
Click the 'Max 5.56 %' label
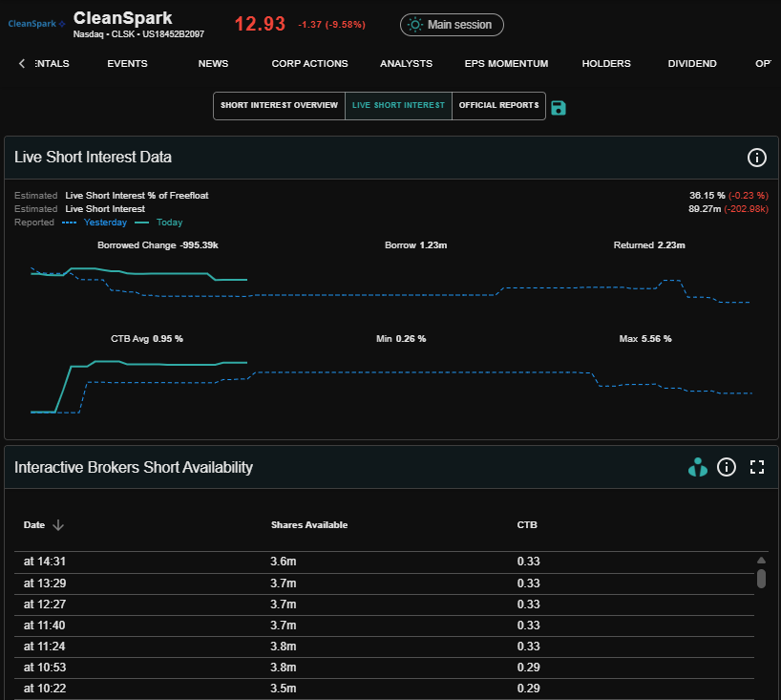(645, 339)
